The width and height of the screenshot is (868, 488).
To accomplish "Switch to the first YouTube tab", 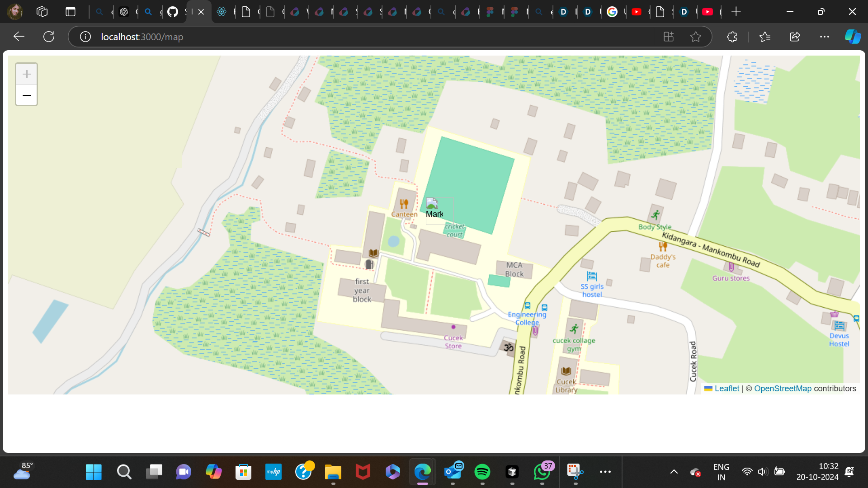I will point(637,12).
